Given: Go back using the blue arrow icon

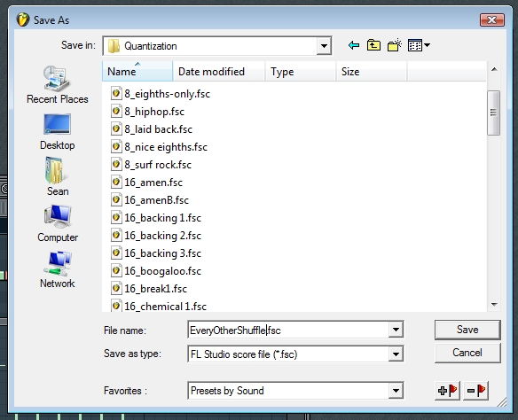Looking at the screenshot, I should [x=354, y=45].
